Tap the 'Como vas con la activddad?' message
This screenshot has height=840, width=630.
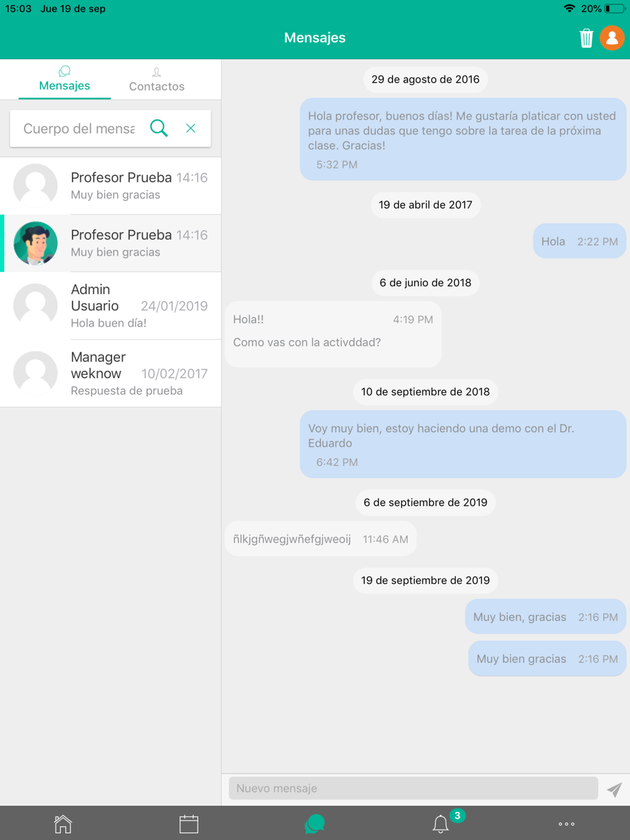pos(307,343)
